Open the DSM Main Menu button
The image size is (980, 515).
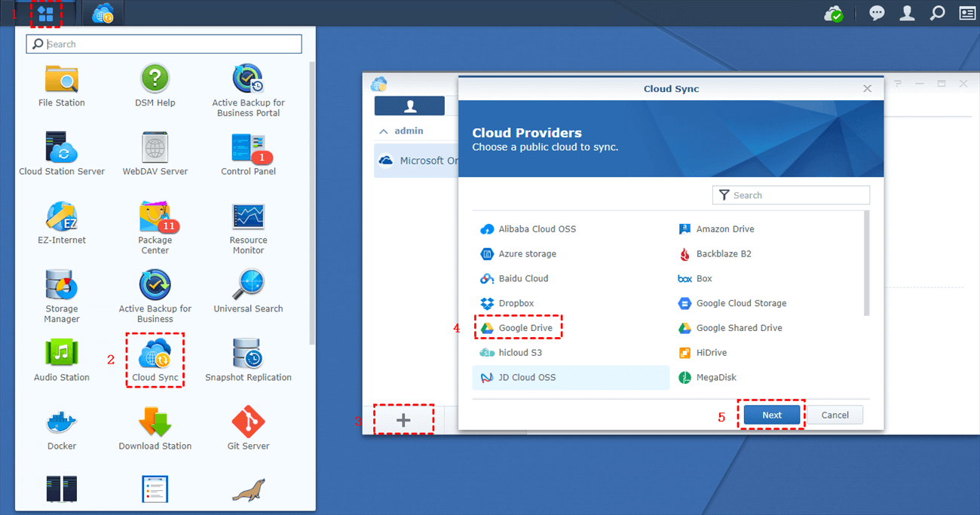point(45,14)
